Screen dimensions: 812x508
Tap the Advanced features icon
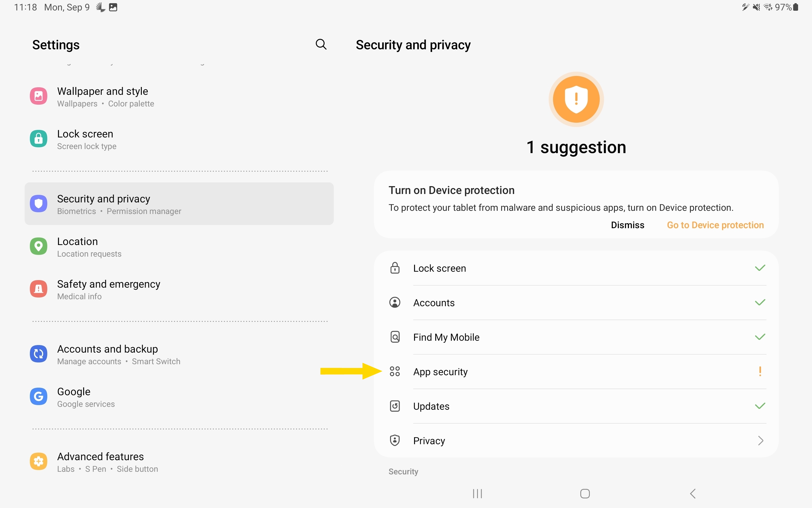pos(39,461)
